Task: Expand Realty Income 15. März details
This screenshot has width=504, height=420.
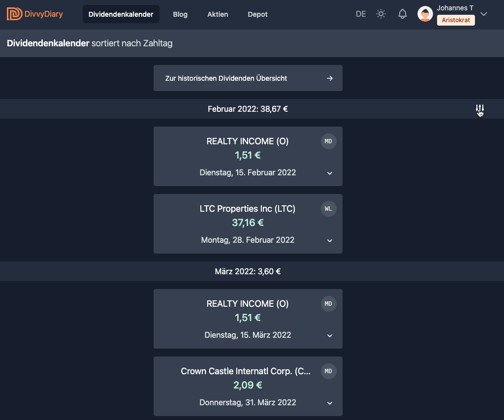Action: [330, 335]
